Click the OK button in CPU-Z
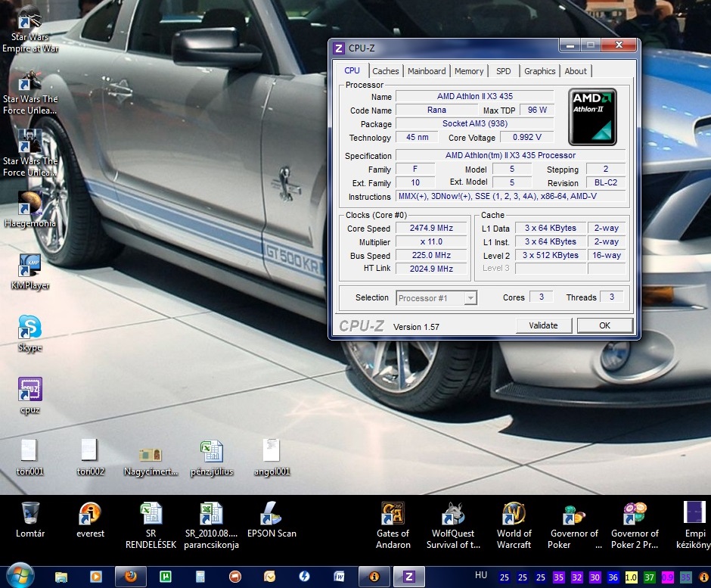Screen dimensions: 711x588 [604, 325]
